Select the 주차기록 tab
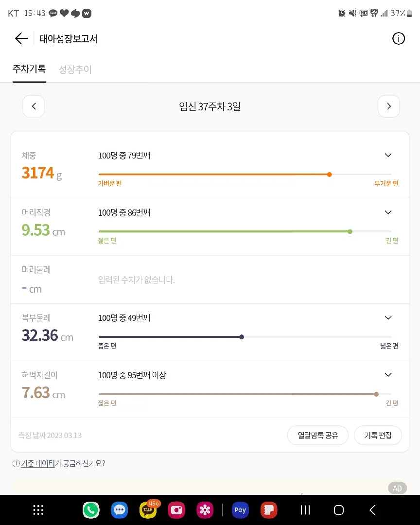420x525 pixels. 29,69
